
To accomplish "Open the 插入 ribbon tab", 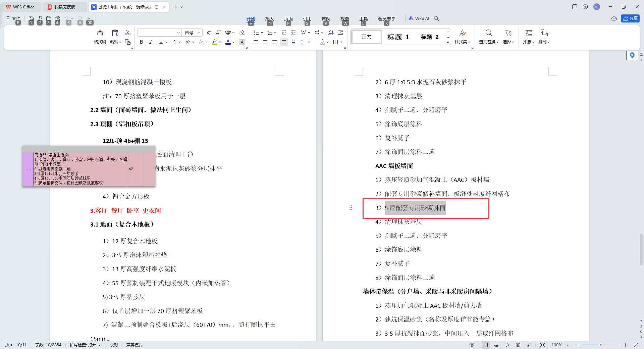I will [x=270, y=19].
